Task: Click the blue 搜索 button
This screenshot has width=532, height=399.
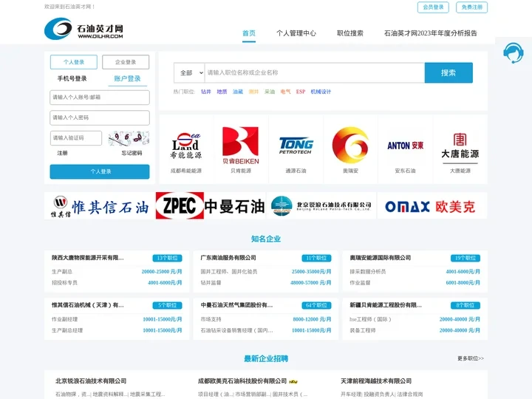Action: click(449, 72)
